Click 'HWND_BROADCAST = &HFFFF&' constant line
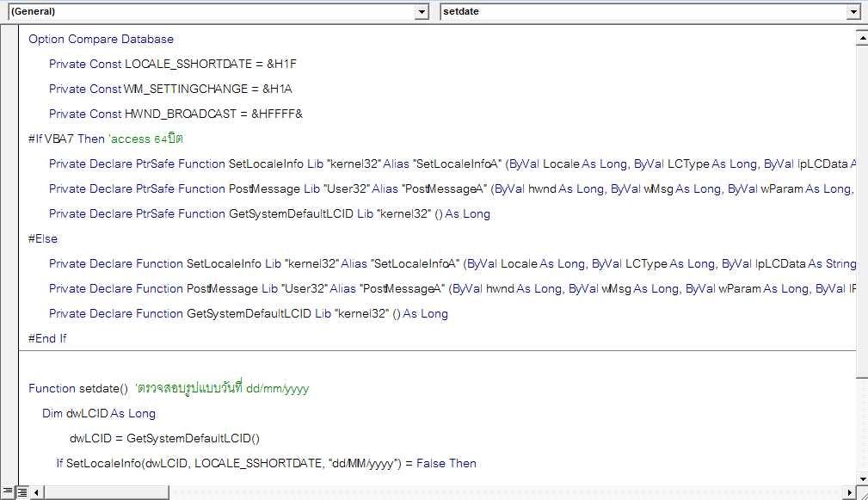Screen dimensions: 868x500 [176, 114]
